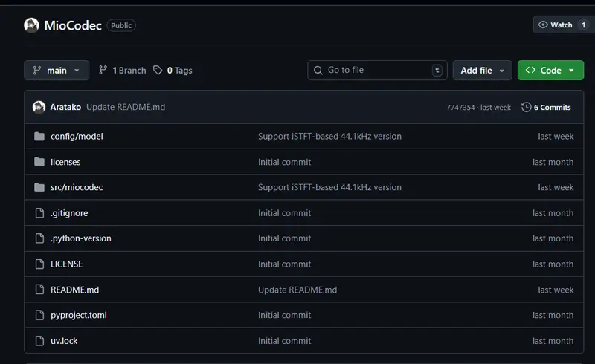This screenshot has width=595, height=364.
Task: View the 0 Tags page
Action: [173, 71]
